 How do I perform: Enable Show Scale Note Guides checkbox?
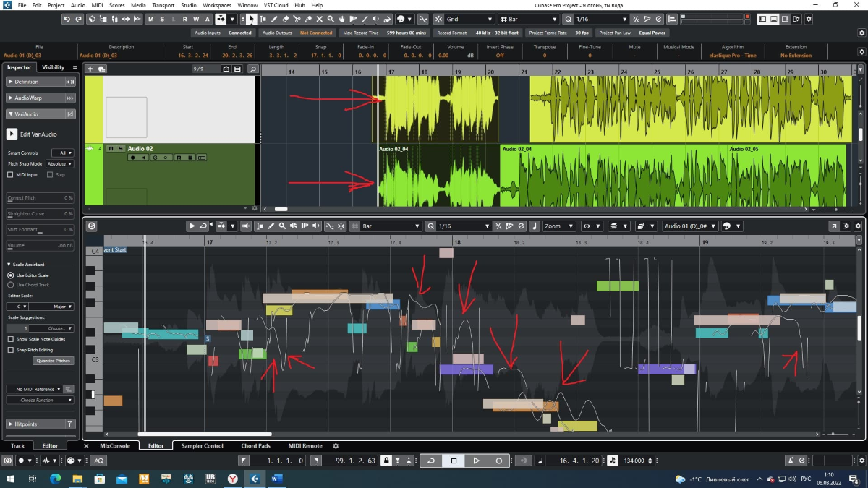[10, 339]
